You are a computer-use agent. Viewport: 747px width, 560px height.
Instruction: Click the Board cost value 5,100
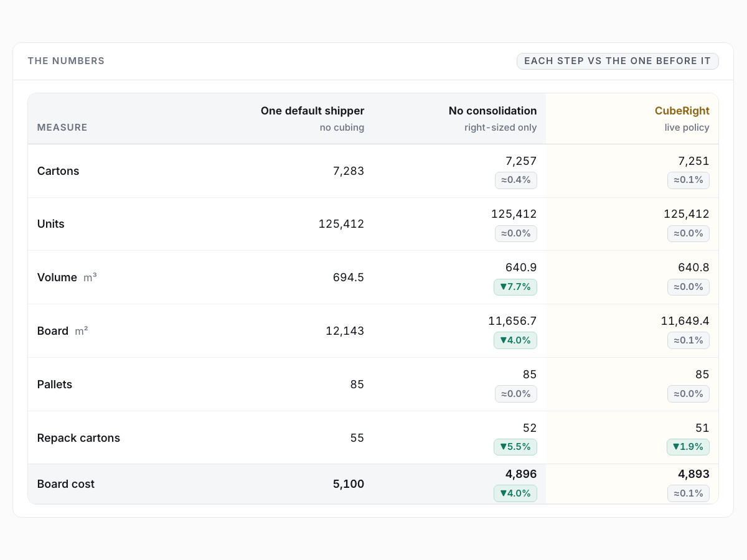click(x=349, y=484)
